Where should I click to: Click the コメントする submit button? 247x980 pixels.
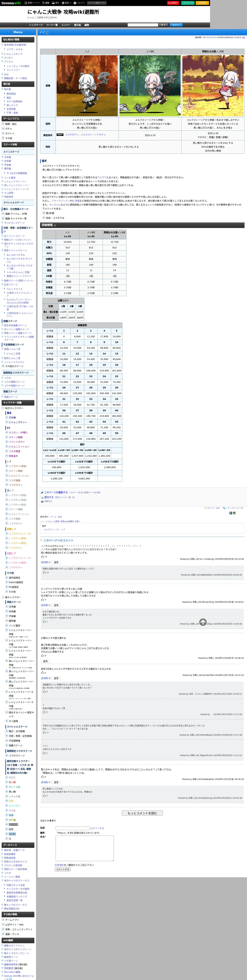62,869
